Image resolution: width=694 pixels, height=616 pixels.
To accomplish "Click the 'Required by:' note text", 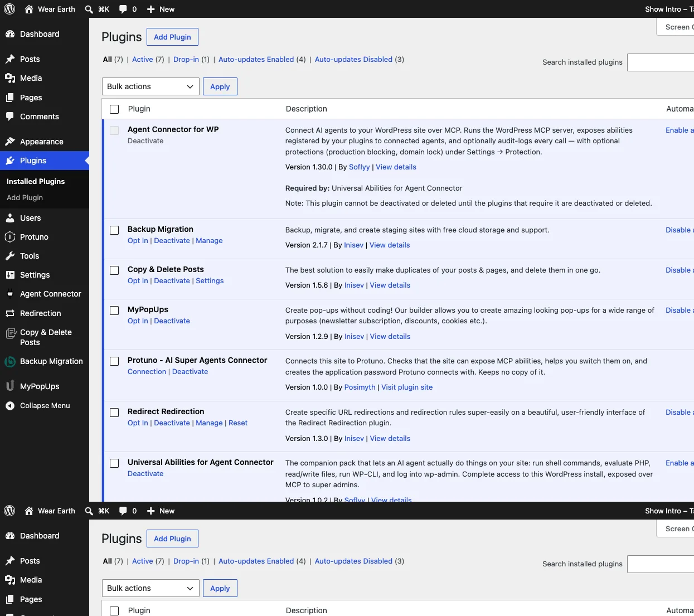I will point(307,188).
